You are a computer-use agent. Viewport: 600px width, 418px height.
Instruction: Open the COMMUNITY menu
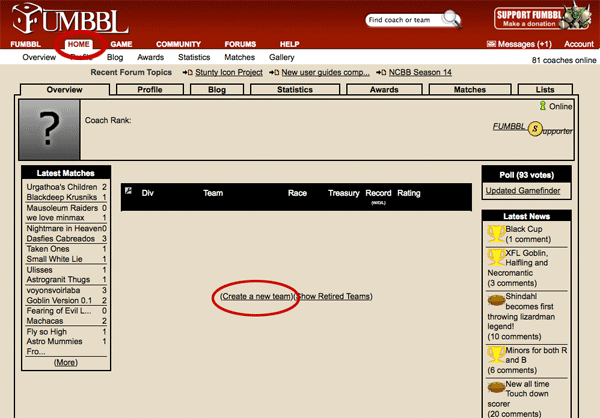pyautogui.click(x=178, y=44)
